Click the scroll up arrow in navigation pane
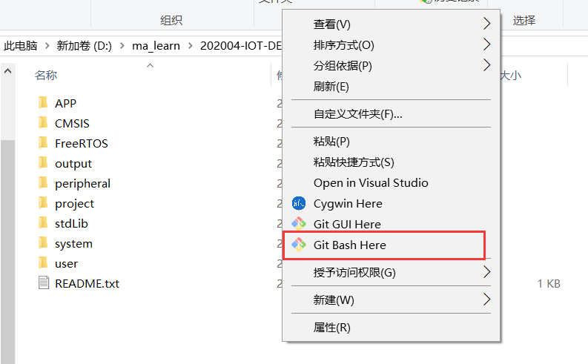The height and width of the screenshot is (364, 588). click(x=7, y=71)
